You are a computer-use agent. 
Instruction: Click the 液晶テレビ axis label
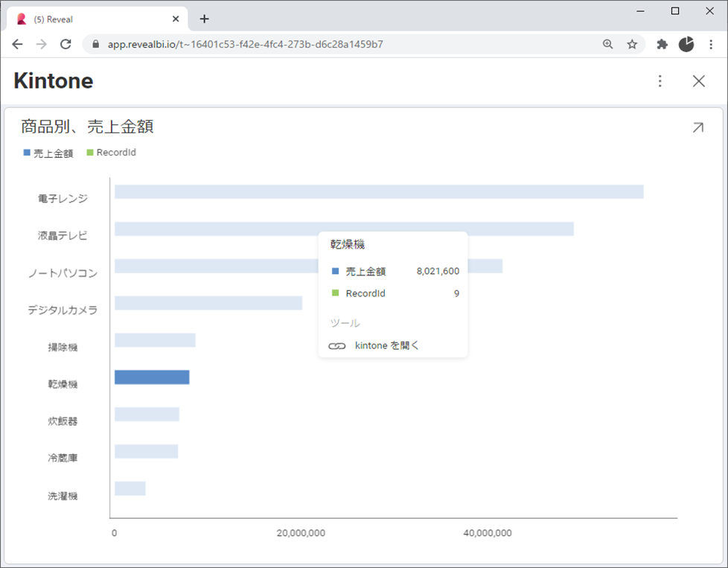[63, 235]
